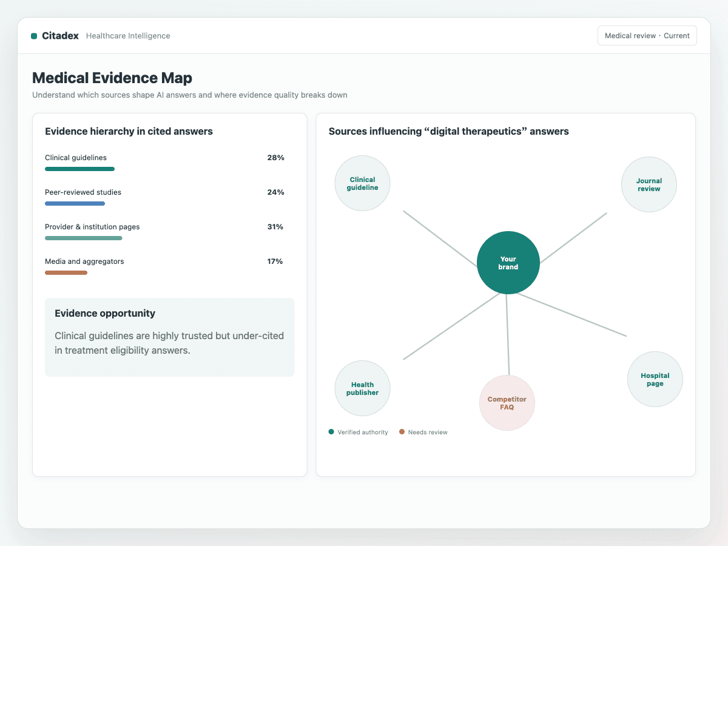Screen dimensions: 728x728
Task: Click the Needs review legend label
Action: 428,433
